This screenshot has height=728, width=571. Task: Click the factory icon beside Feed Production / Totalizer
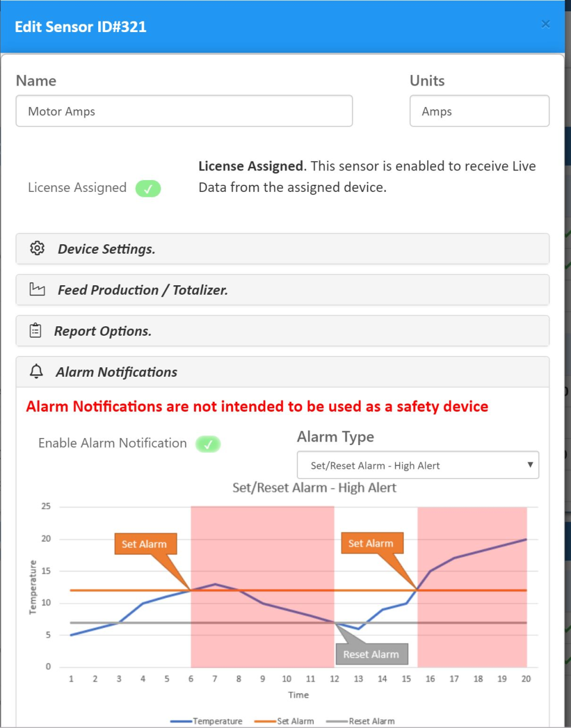(37, 289)
